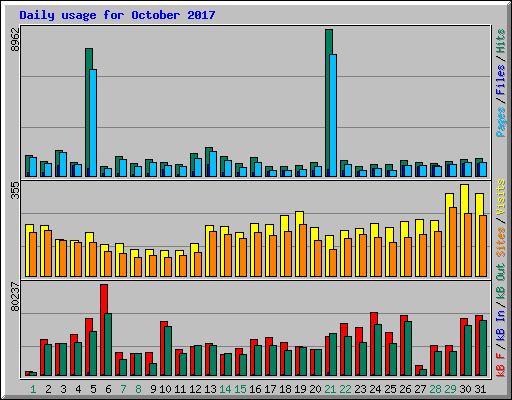The image size is (512, 400).
Task: Click day label 13 on the x-axis
Action: coord(210,389)
